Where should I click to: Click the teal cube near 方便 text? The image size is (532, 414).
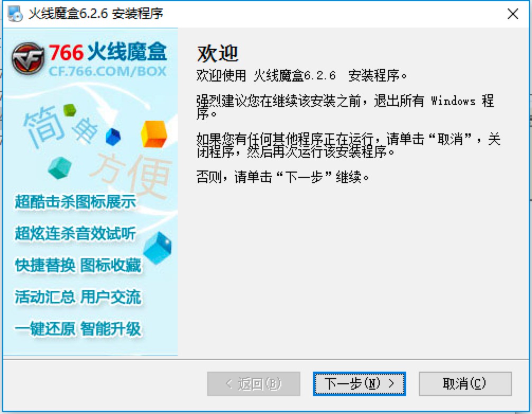point(60,168)
